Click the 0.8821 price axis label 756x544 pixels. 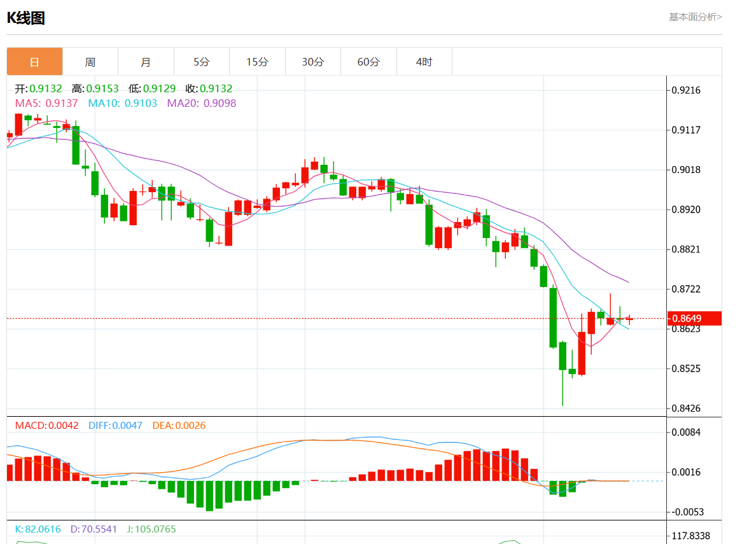(x=686, y=249)
